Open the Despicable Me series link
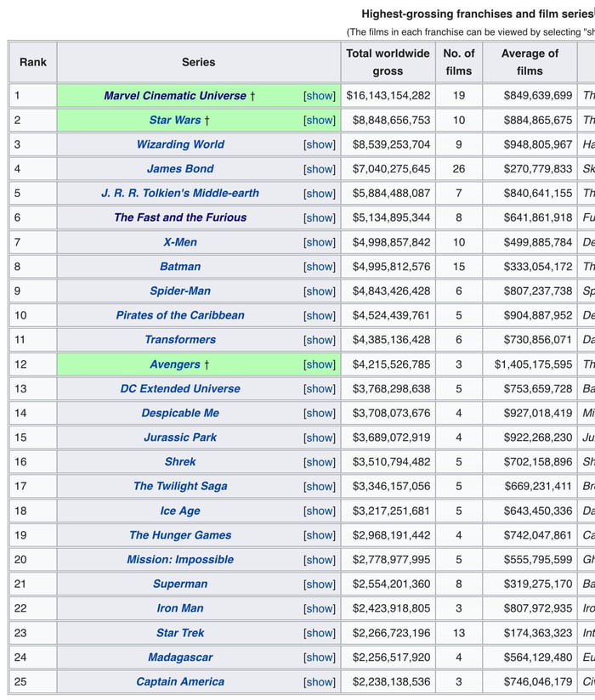This screenshot has width=595, height=700. coord(180,413)
